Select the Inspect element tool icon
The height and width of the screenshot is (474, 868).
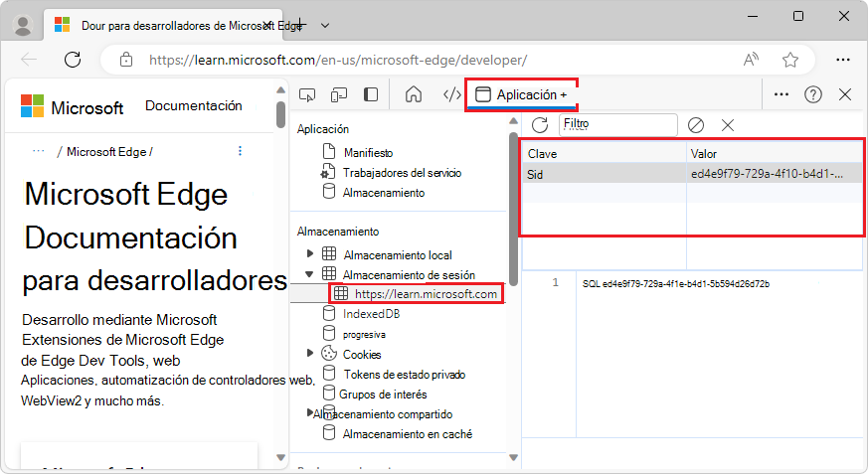[x=307, y=95]
